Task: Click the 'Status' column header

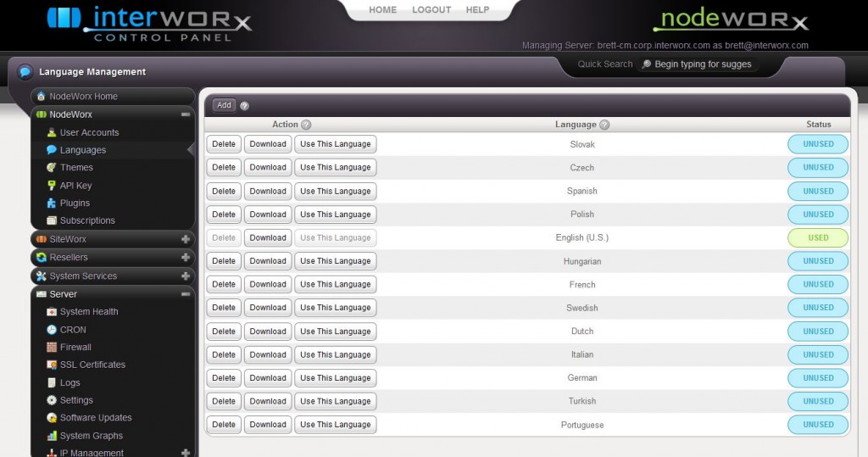Action: (x=819, y=125)
